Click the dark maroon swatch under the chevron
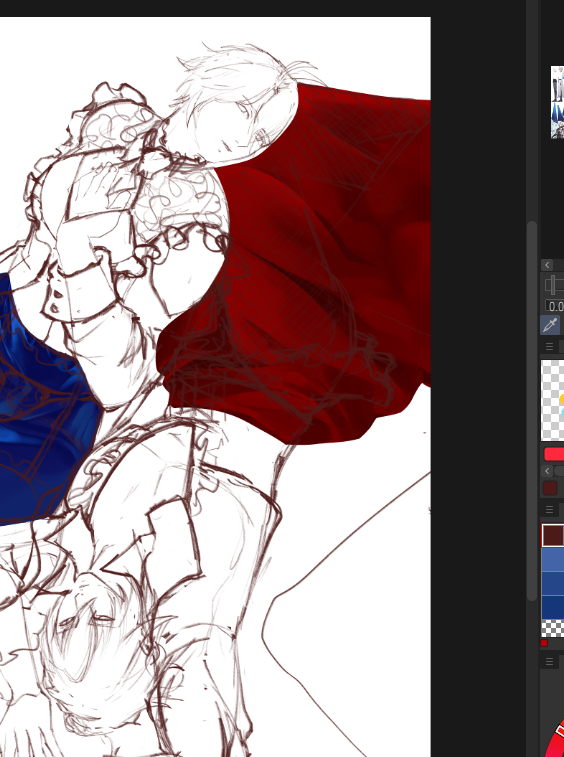Viewport: 564px width, 757px height. click(550, 489)
